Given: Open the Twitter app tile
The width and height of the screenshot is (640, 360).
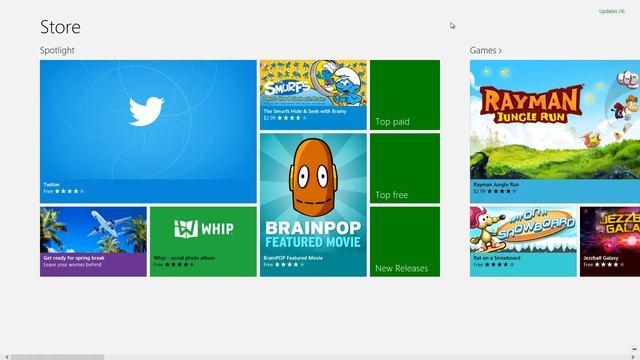Looking at the screenshot, I should coord(148,131).
